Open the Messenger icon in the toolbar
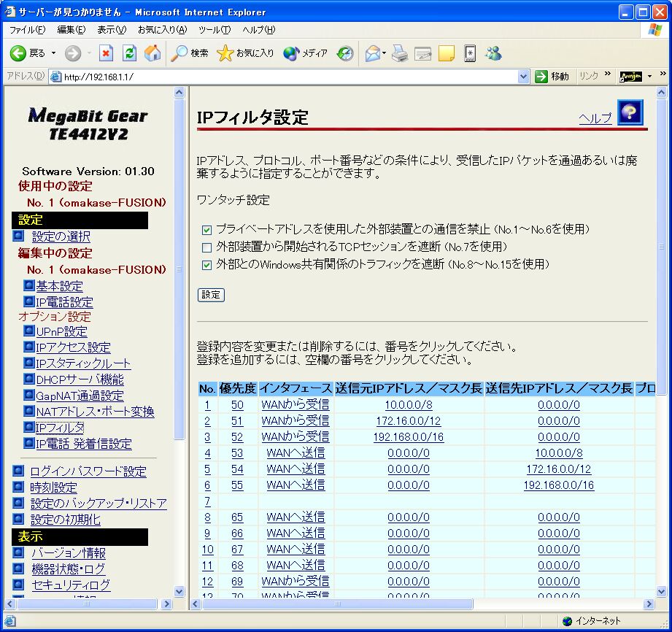This screenshot has height=632, width=672. click(494, 53)
